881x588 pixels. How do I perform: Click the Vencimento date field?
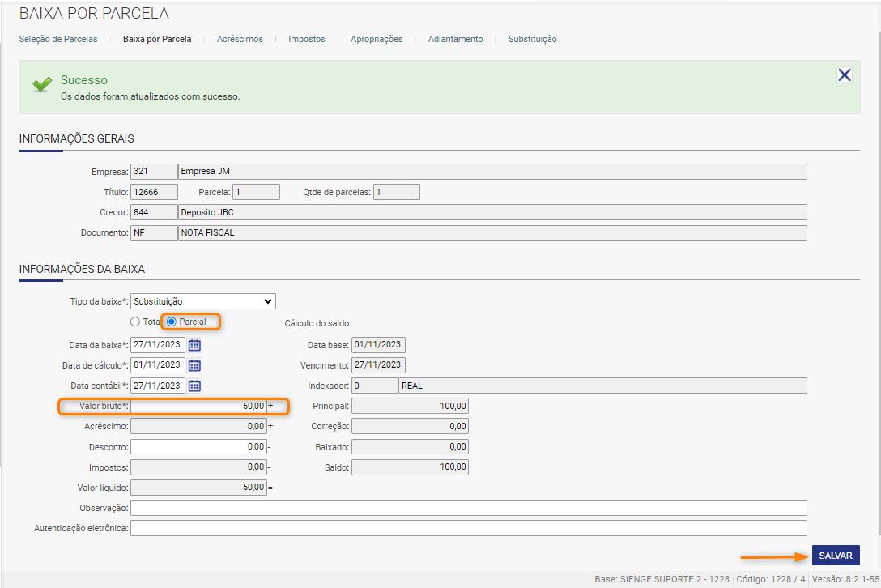[x=378, y=364]
